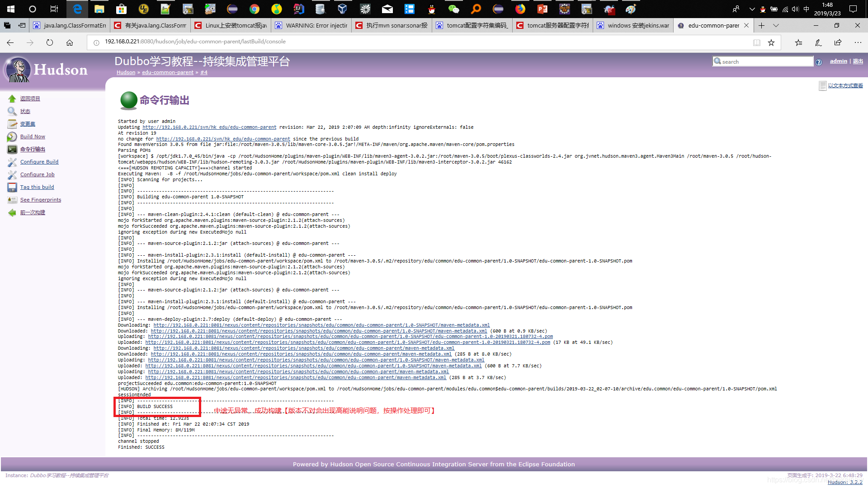This screenshot has width=868, height=488.
Task: Open 返回项目 link in sidebar
Action: [x=30, y=99]
